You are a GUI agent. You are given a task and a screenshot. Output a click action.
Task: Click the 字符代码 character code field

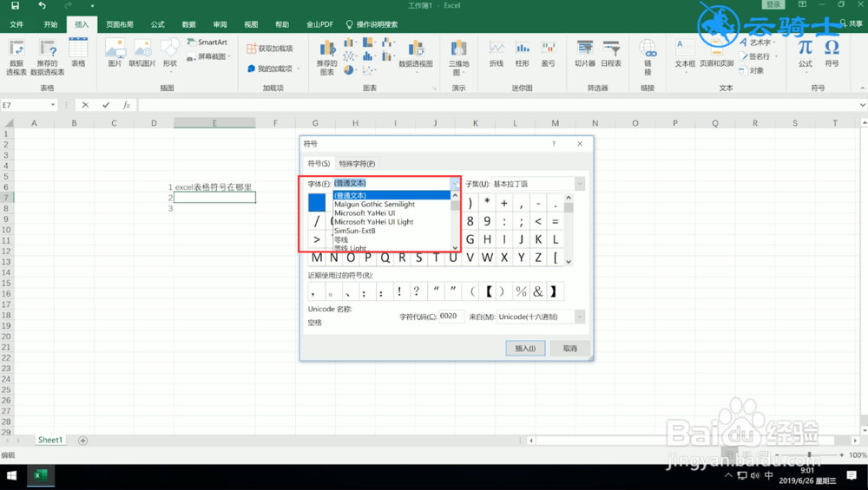(x=451, y=317)
